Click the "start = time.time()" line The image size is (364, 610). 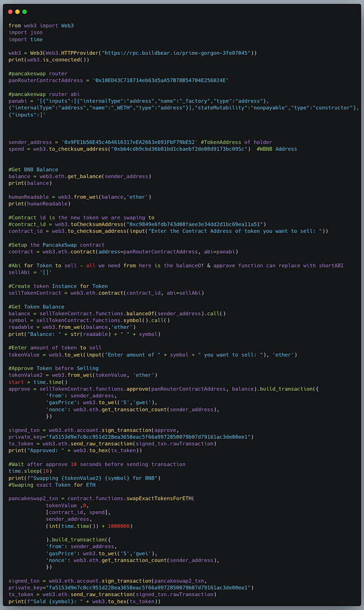pos(38,382)
